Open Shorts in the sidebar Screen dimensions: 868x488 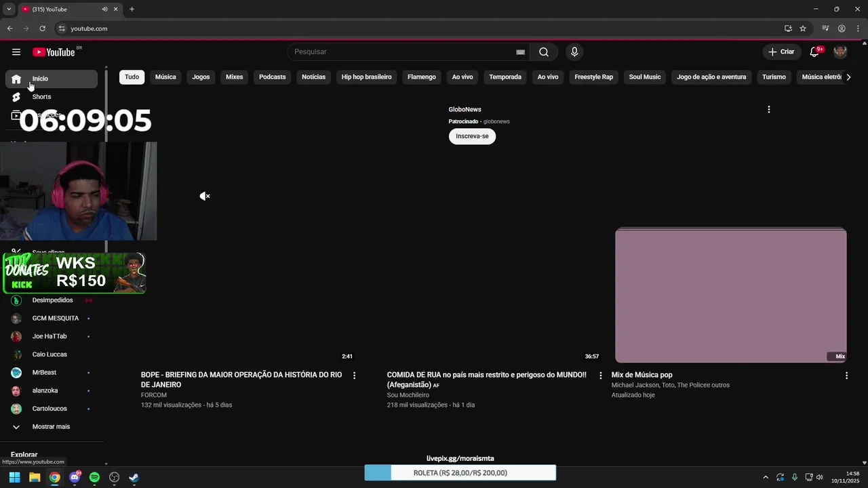coord(52,97)
